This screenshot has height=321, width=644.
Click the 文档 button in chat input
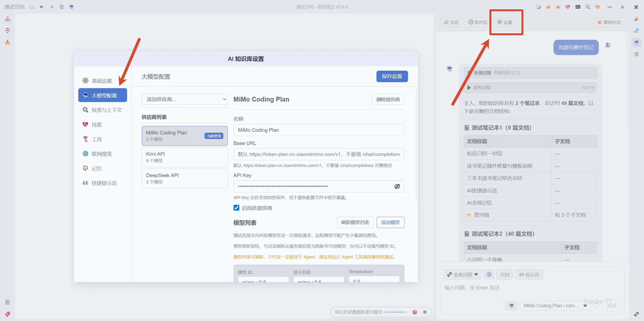pos(504,275)
